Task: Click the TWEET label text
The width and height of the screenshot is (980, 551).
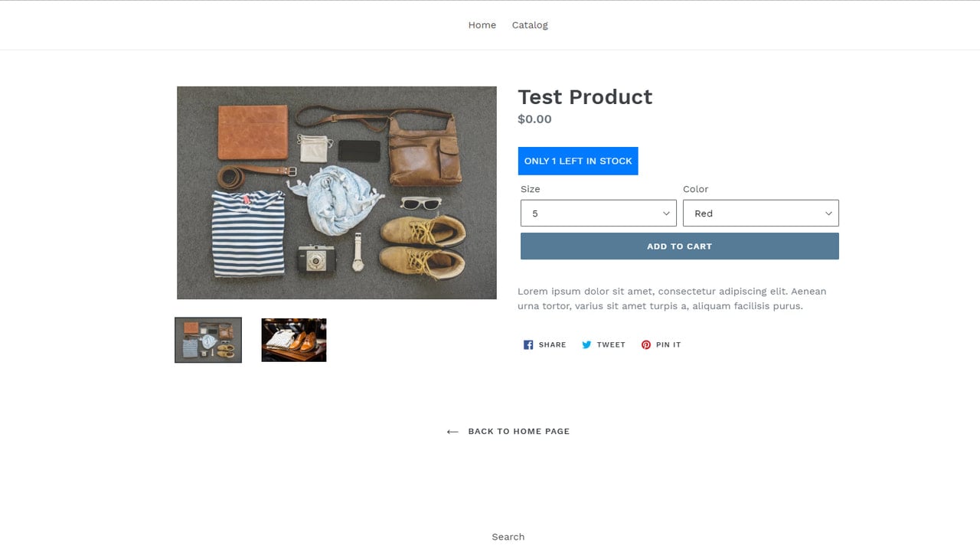Action: (x=611, y=345)
